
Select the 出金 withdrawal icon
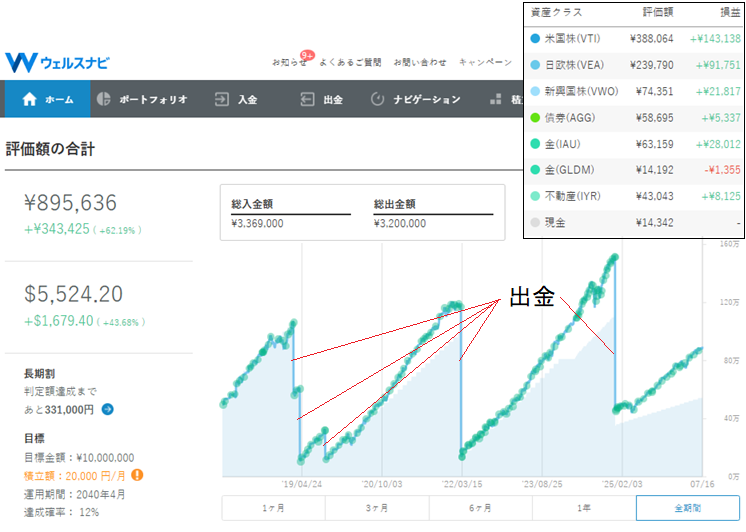coord(307,99)
